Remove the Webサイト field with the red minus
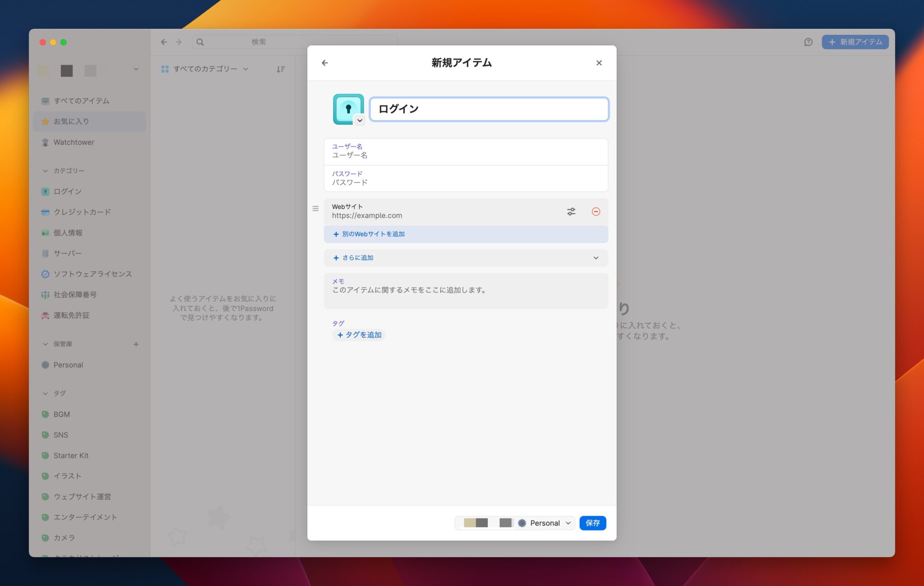 point(596,211)
